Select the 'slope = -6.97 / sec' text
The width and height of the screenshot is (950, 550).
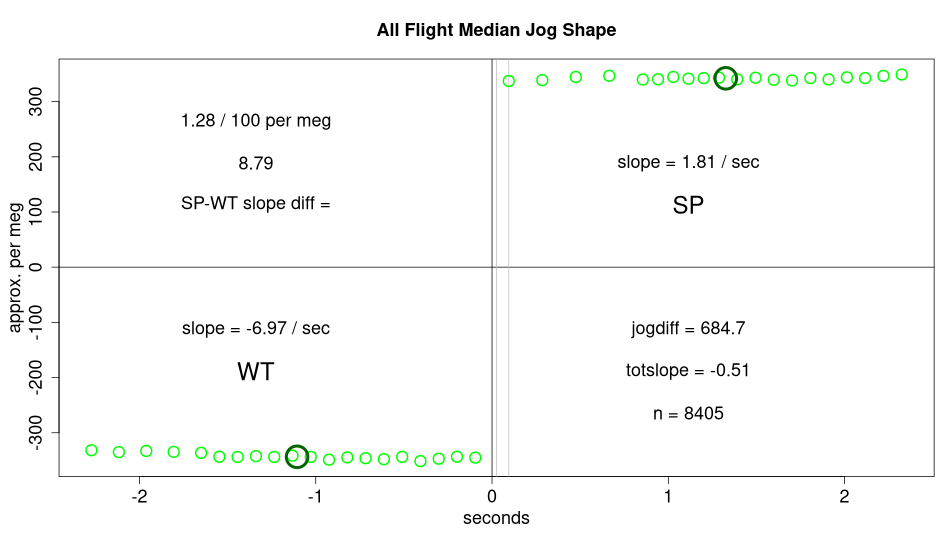point(256,328)
